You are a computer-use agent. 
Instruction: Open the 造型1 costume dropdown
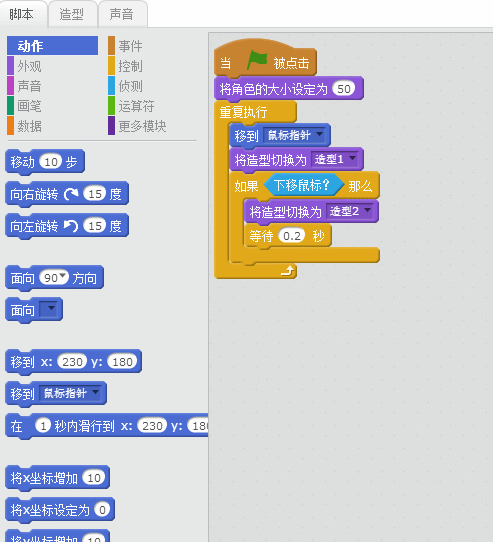pyautogui.click(x=335, y=159)
